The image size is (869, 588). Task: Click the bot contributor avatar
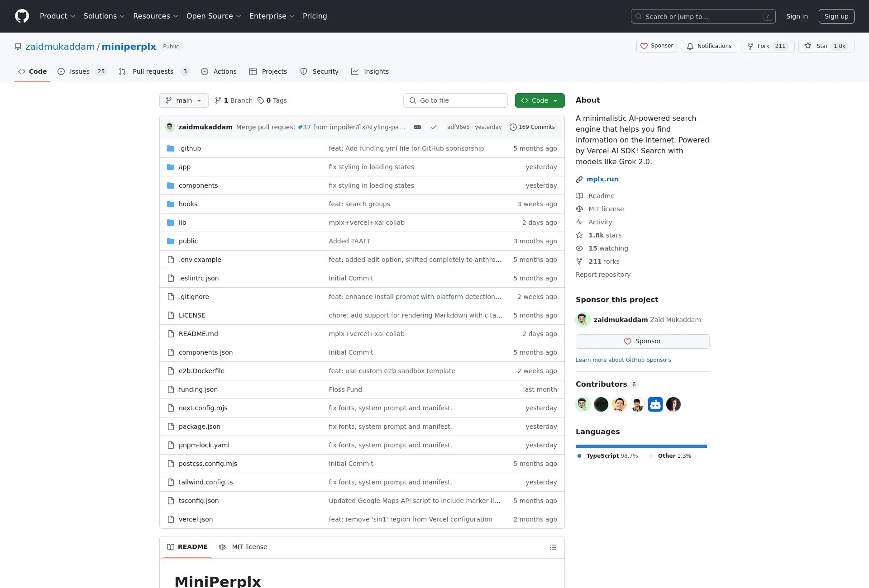click(655, 404)
